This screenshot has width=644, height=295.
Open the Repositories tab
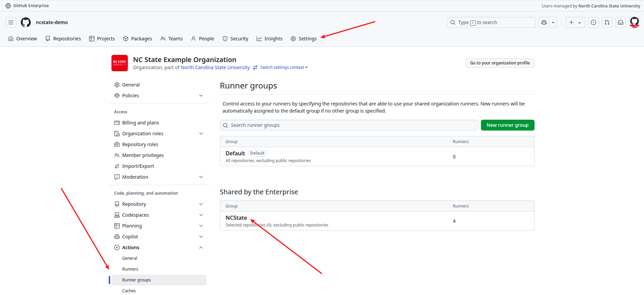[x=63, y=39]
